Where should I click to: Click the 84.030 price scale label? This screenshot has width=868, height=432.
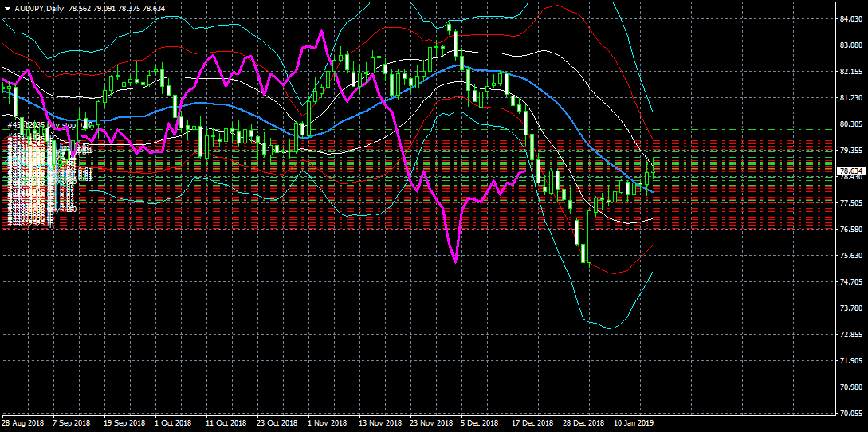[851, 19]
